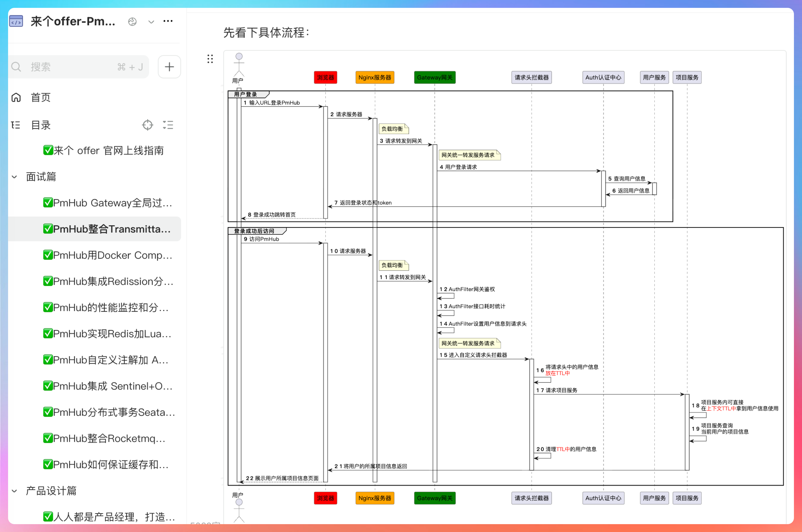
Task: Select the 目录 menu item
Action: point(41,125)
